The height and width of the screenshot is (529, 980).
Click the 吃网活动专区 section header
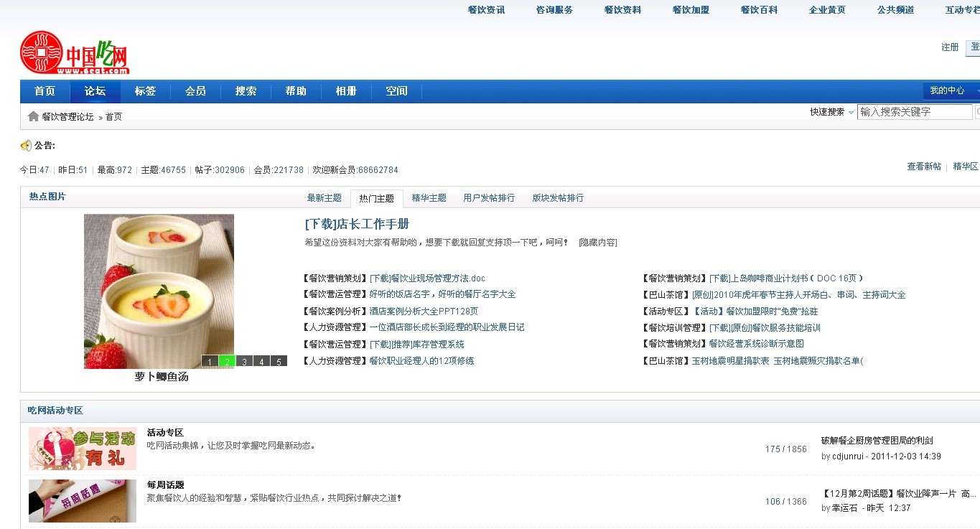pos(55,411)
